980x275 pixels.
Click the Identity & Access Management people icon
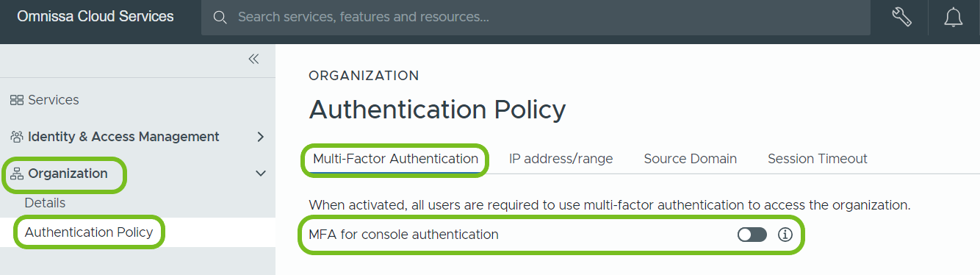coord(16,137)
